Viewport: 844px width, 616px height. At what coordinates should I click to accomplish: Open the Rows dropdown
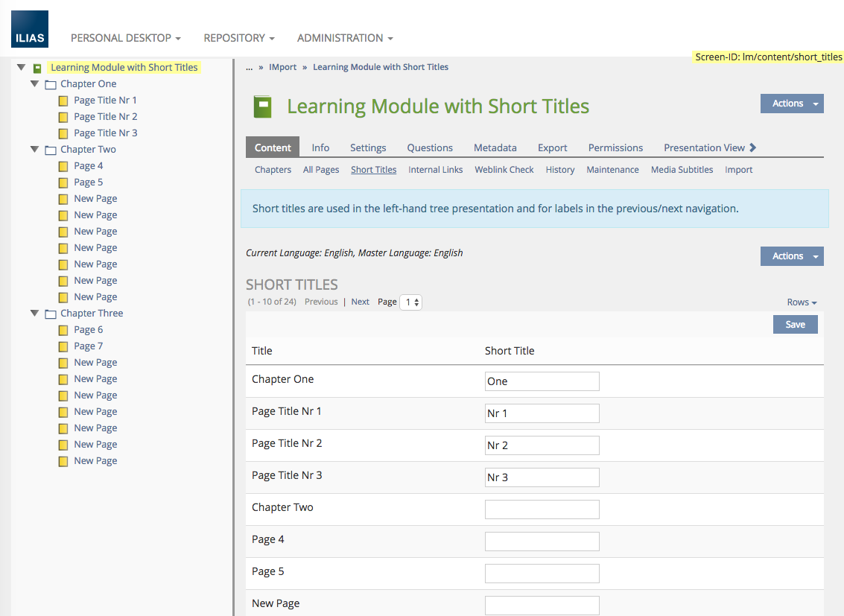click(x=802, y=302)
